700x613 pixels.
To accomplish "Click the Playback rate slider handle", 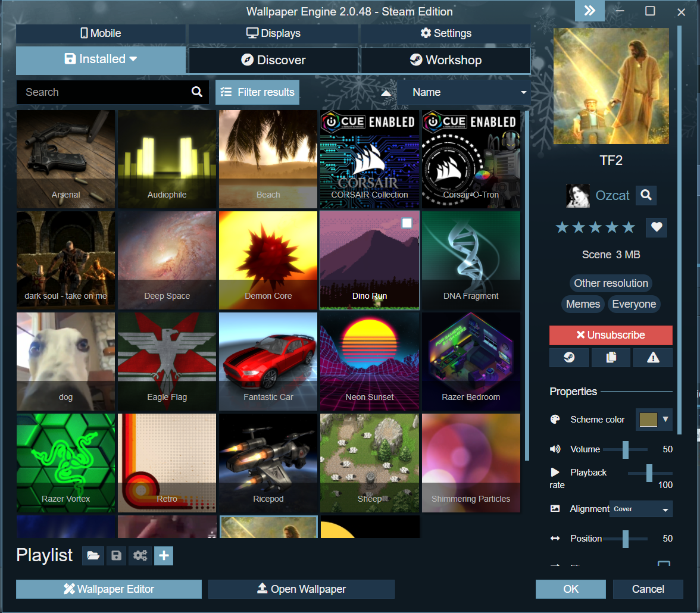I will 649,473.
